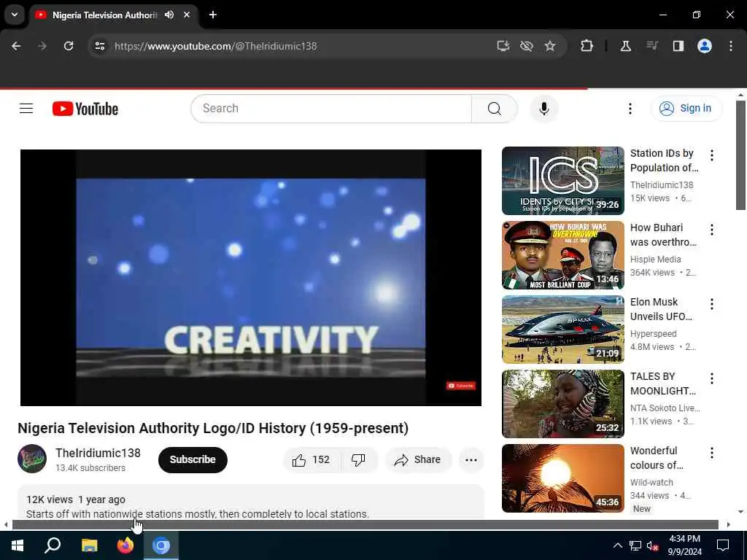Open Elon Musk Unveils UFO thumbnail
The height and width of the screenshot is (560, 747).
click(x=562, y=330)
